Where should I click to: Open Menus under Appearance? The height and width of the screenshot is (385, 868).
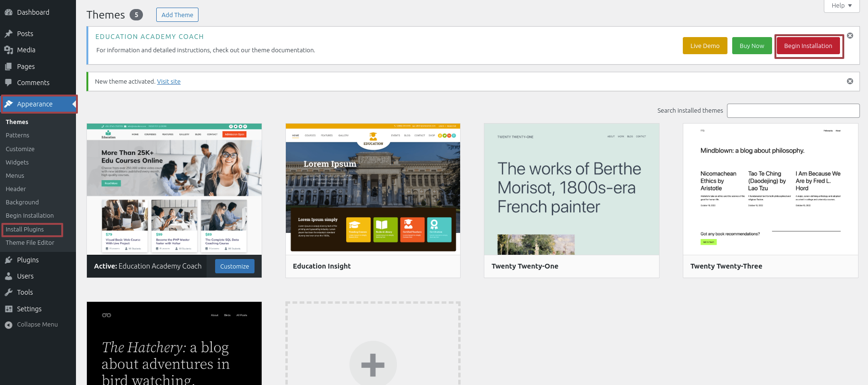pos(15,176)
